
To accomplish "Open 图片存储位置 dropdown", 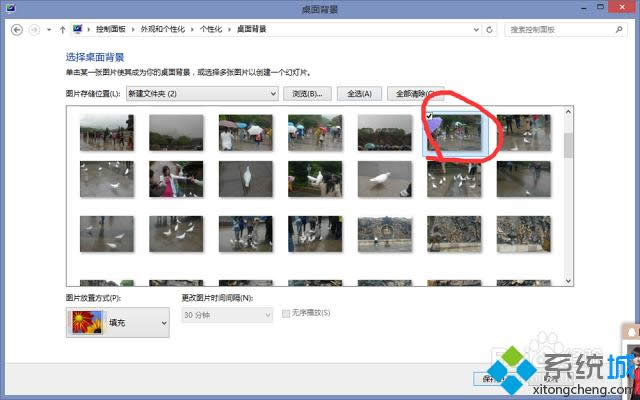I will click(x=202, y=94).
